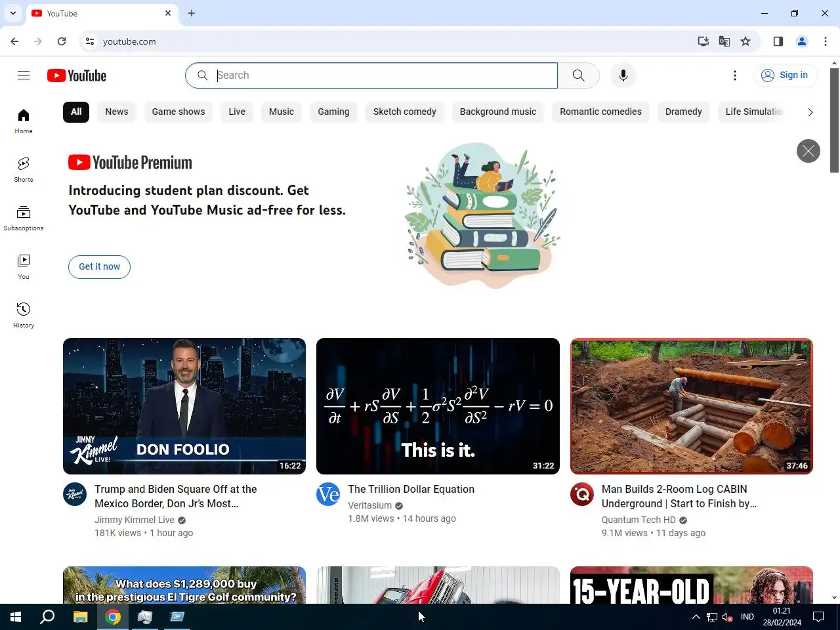Open Windows Start menu
The height and width of the screenshot is (630, 840).
16,617
